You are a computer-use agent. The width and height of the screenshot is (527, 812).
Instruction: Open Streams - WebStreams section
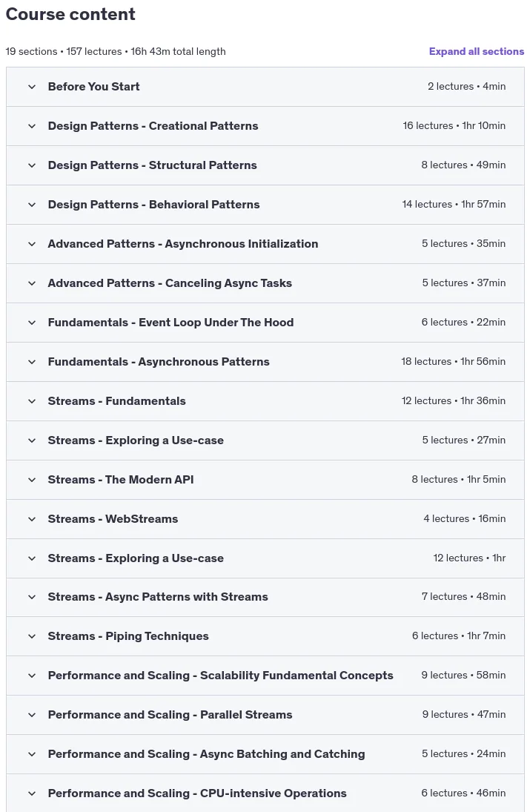tap(265, 519)
